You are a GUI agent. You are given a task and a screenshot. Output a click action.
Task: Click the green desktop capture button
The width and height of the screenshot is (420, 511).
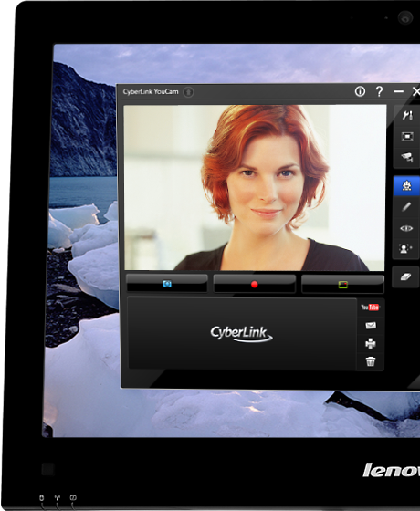(x=342, y=285)
